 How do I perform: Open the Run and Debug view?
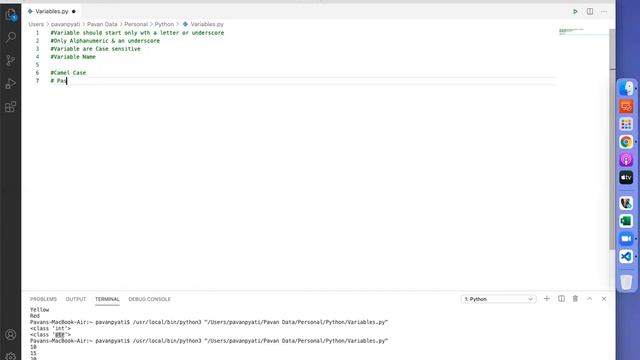[x=11, y=83]
